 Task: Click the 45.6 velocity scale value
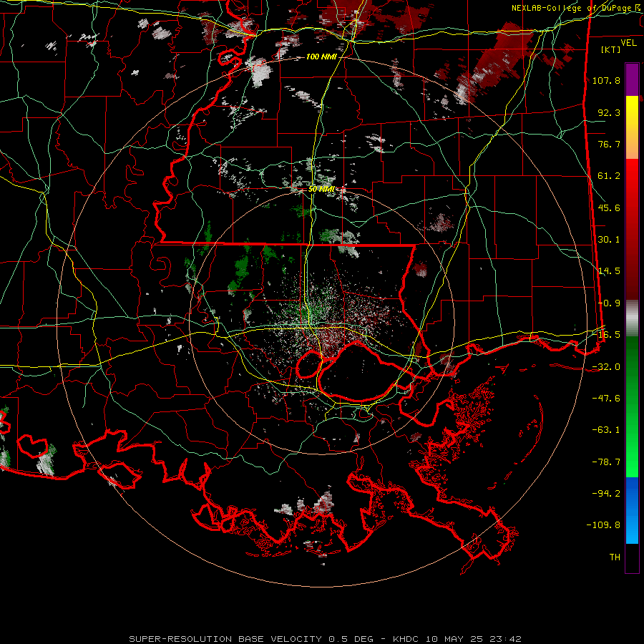tap(609, 208)
